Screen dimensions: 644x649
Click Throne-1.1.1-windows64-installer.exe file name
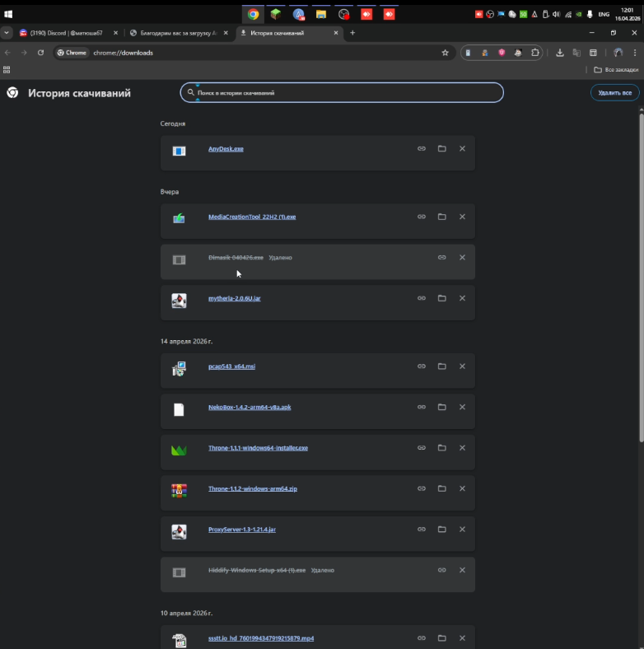258,448
